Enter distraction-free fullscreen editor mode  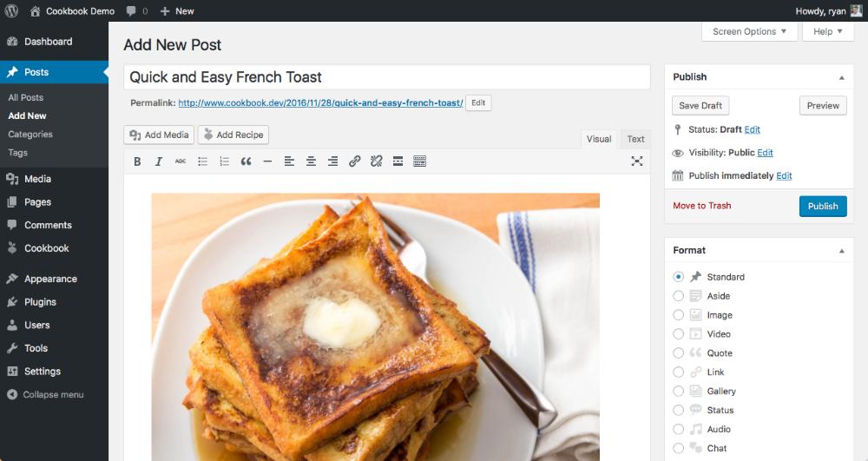[x=636, y=161]
